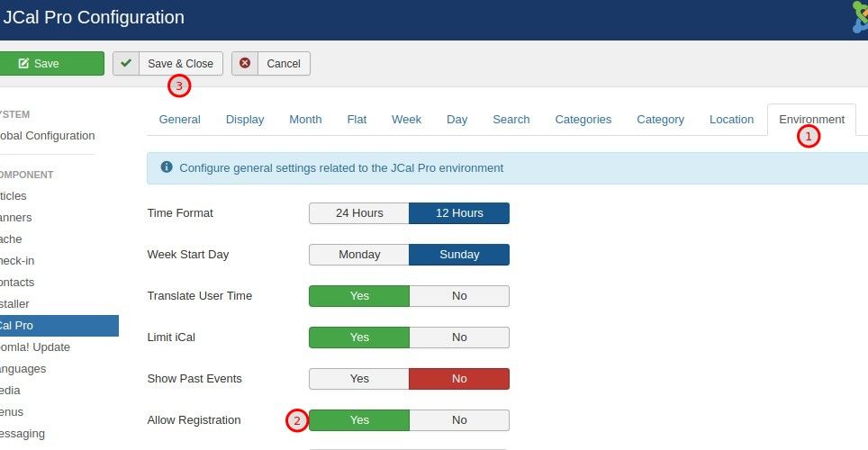Image resolution: width=868 pixels, height=450 pixels.
Task: Go to the Week tab
Action: (406, 120)
